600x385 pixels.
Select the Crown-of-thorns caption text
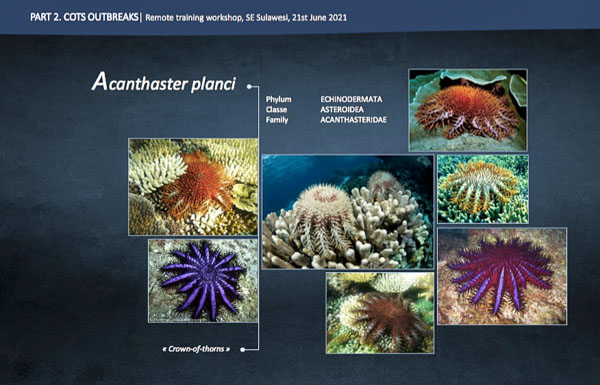(x=196, y=349)
